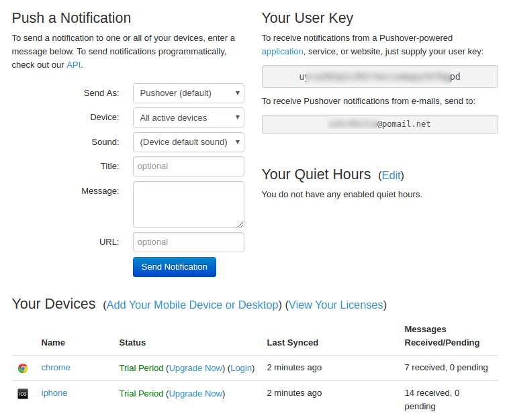Click the Last Synced column header
This screenshot has width=511, height=420.
click(x=292, y=343)
